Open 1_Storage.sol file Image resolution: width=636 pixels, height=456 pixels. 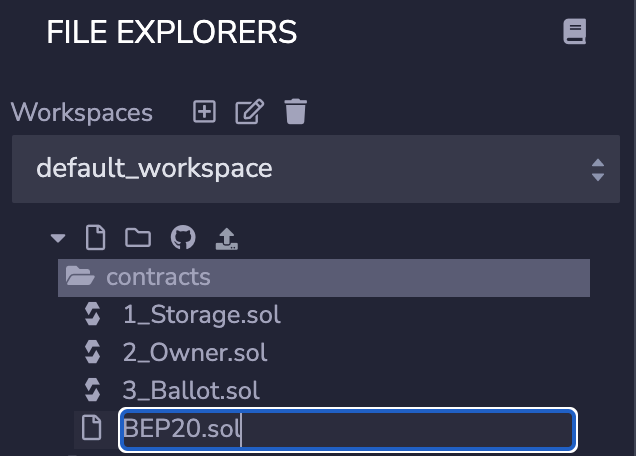click(x=201, y=315)
